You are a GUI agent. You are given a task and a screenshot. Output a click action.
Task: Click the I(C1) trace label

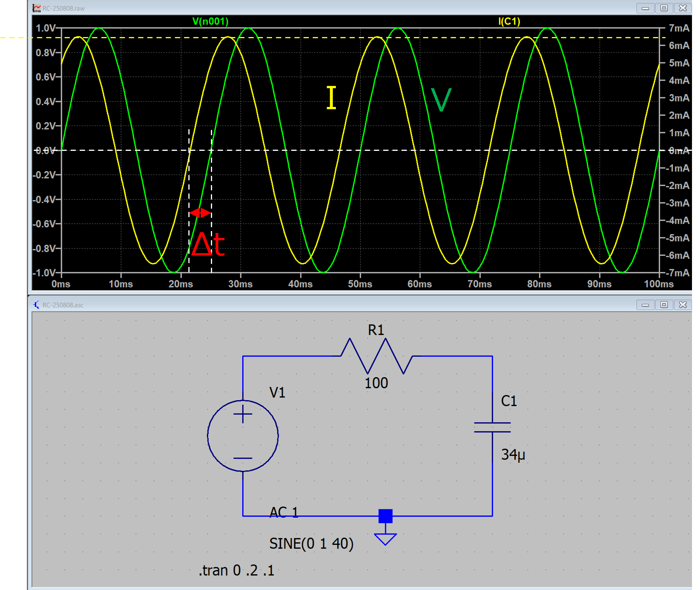coord(509,21)
